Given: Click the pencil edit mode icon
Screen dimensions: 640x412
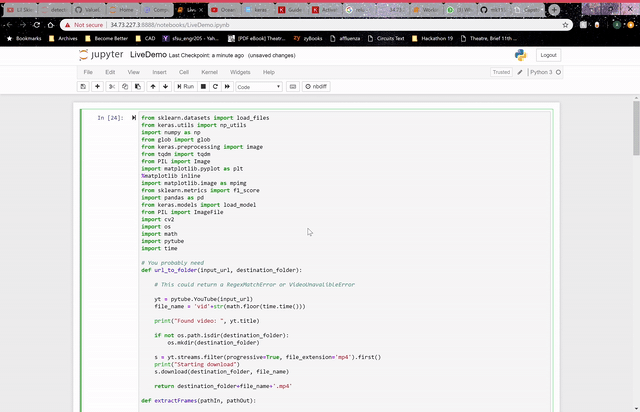Looking at the screenshot, I should click(x=520, y=72).
